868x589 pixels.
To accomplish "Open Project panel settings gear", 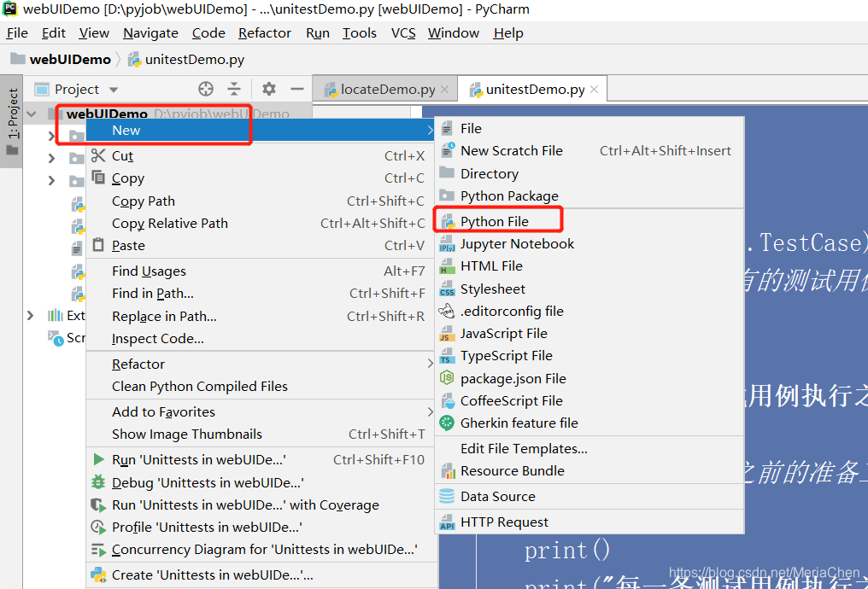I will pyautogui.click(x=269, y=89).
